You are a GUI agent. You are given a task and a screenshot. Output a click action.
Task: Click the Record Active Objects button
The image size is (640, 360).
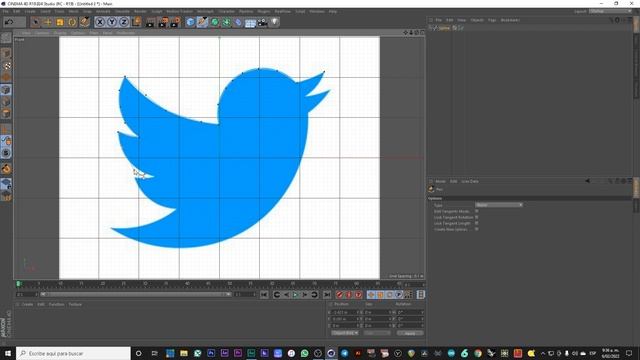click(340, 295)
